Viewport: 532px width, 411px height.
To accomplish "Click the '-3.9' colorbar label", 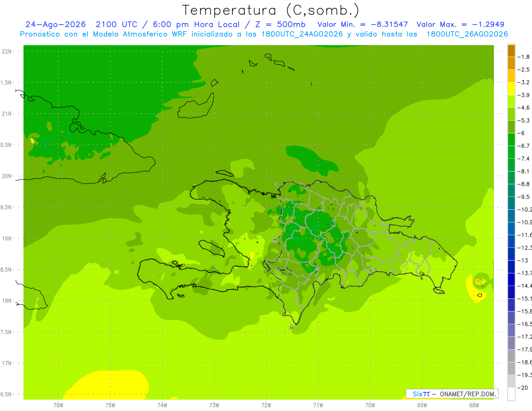I will click(x=524, y=95).
